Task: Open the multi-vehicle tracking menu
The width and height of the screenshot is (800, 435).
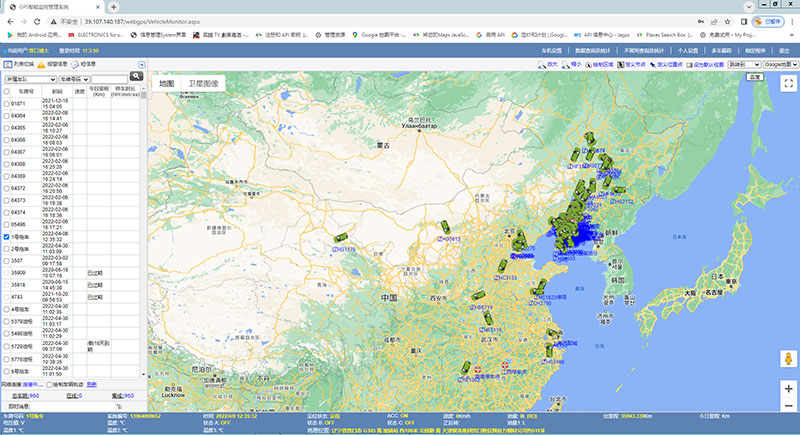Action: click(721, 50)
